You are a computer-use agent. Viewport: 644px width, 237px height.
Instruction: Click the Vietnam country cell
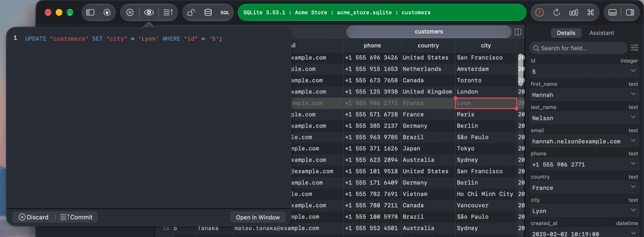[x=428, y=194]
